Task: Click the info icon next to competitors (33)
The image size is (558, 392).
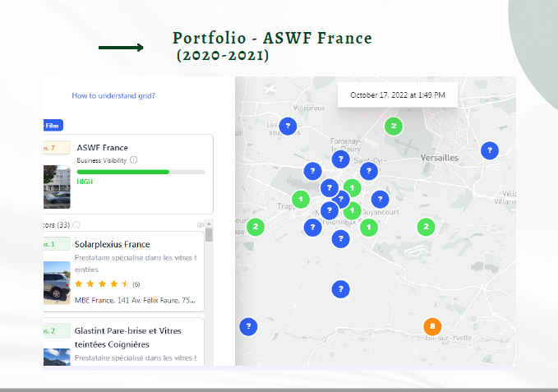Action: (x=76, y=225)
